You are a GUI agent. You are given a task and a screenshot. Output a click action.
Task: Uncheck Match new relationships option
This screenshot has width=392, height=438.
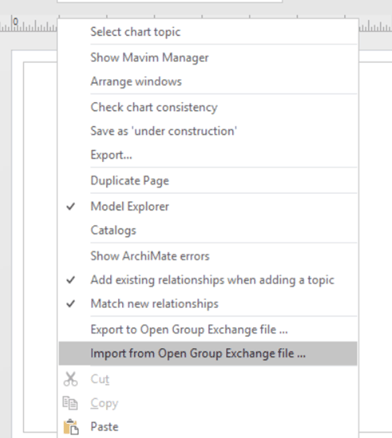tap(70, 304)
